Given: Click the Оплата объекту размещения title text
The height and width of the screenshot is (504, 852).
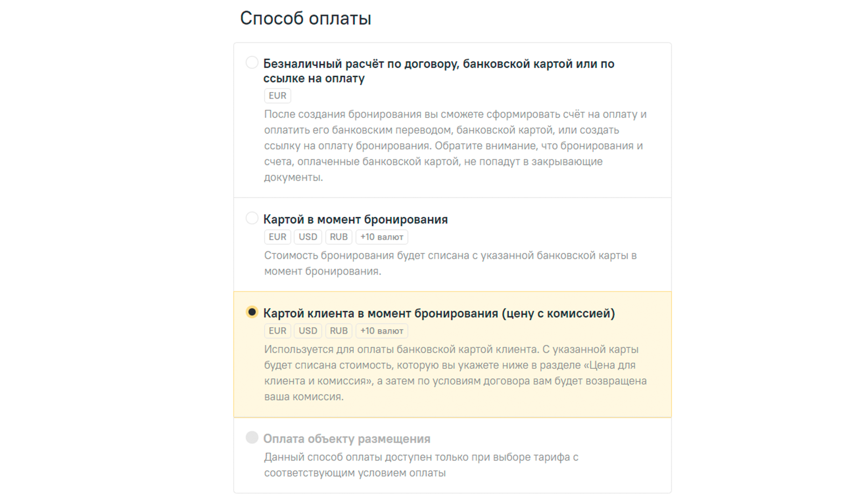Looking at the screenshot, I should point(347,439).
